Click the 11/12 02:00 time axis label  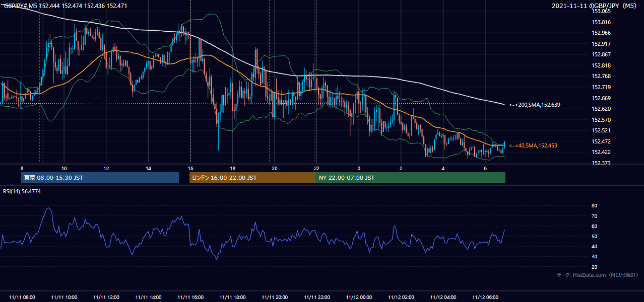click(401, 297)
